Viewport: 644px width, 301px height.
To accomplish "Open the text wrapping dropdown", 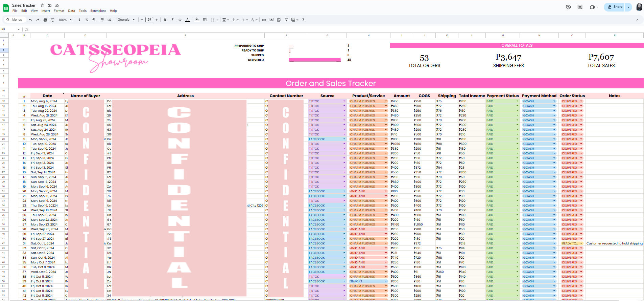I will tap(244, 20).
